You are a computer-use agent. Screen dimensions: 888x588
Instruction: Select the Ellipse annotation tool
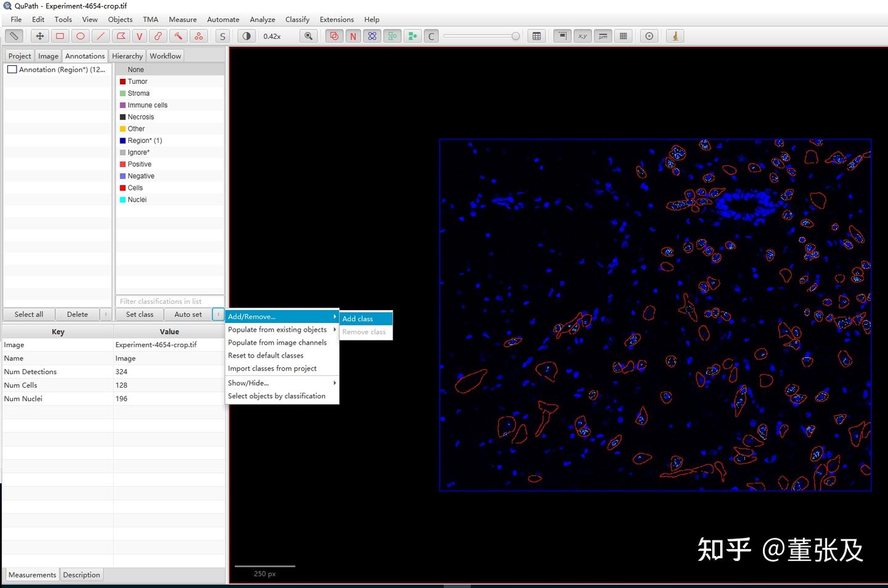(80, 36)
